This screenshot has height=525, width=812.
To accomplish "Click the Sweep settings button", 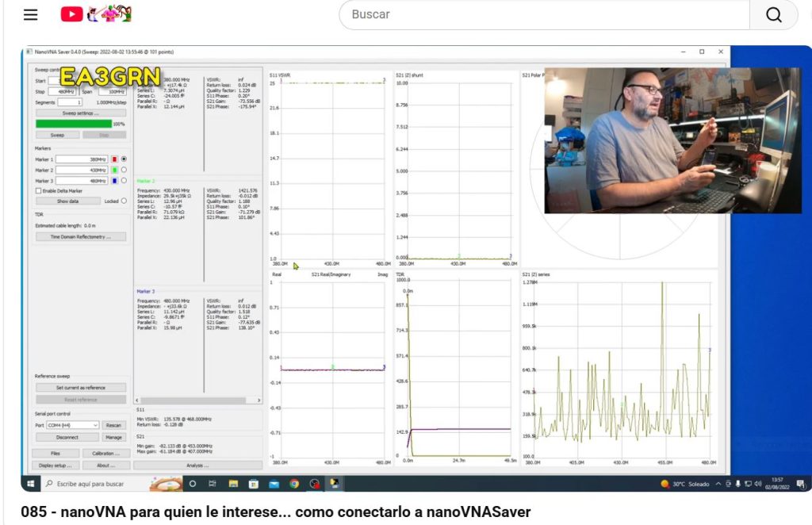I will click(81, 113).
